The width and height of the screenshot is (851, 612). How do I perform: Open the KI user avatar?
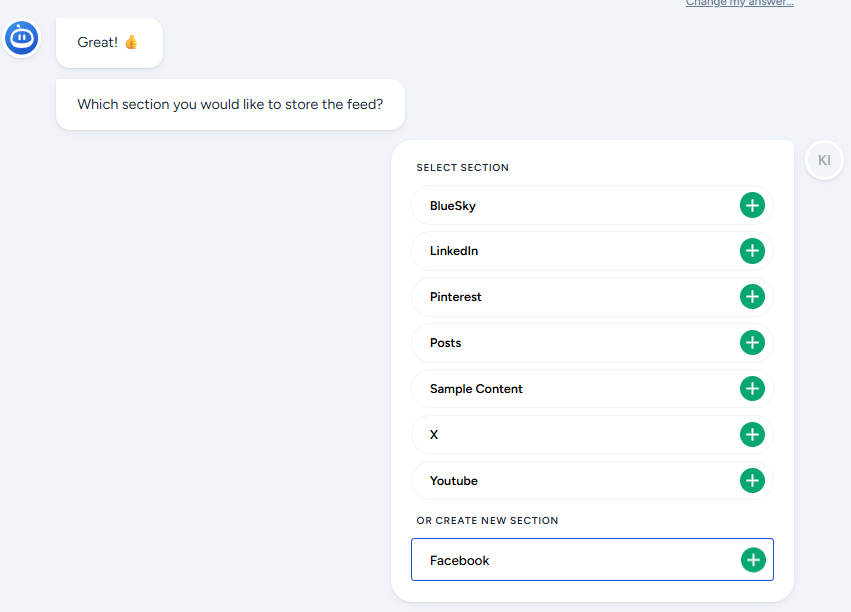point(824,160)
